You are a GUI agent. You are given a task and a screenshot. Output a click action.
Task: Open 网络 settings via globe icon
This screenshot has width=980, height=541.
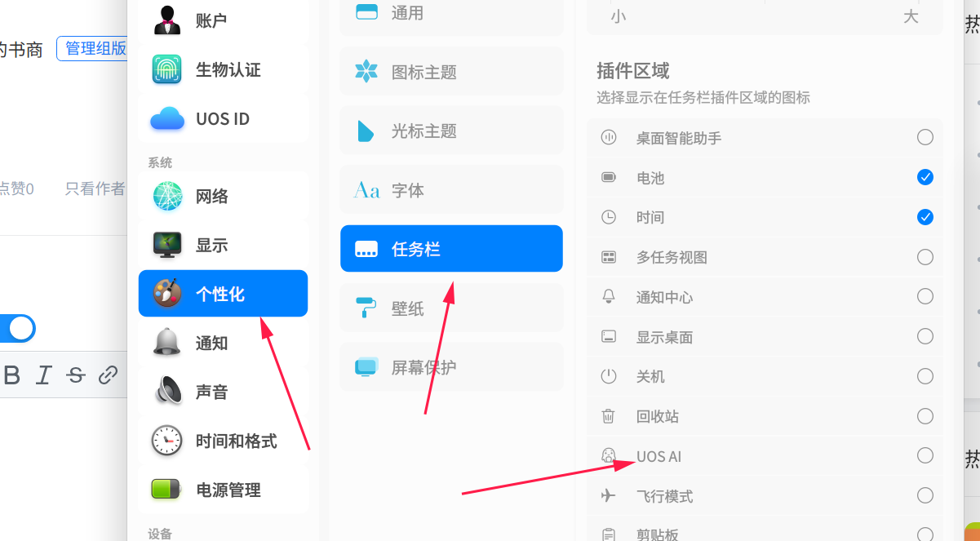167,196
